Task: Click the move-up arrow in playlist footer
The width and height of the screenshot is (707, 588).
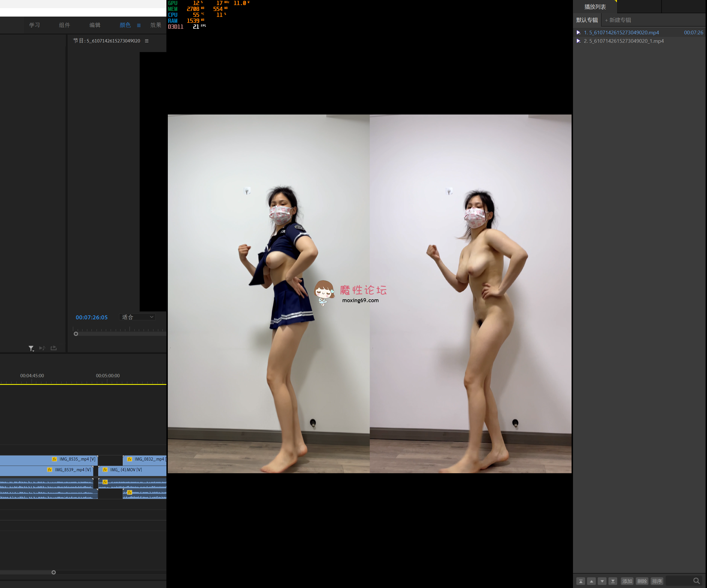Action: click(591, 581)
